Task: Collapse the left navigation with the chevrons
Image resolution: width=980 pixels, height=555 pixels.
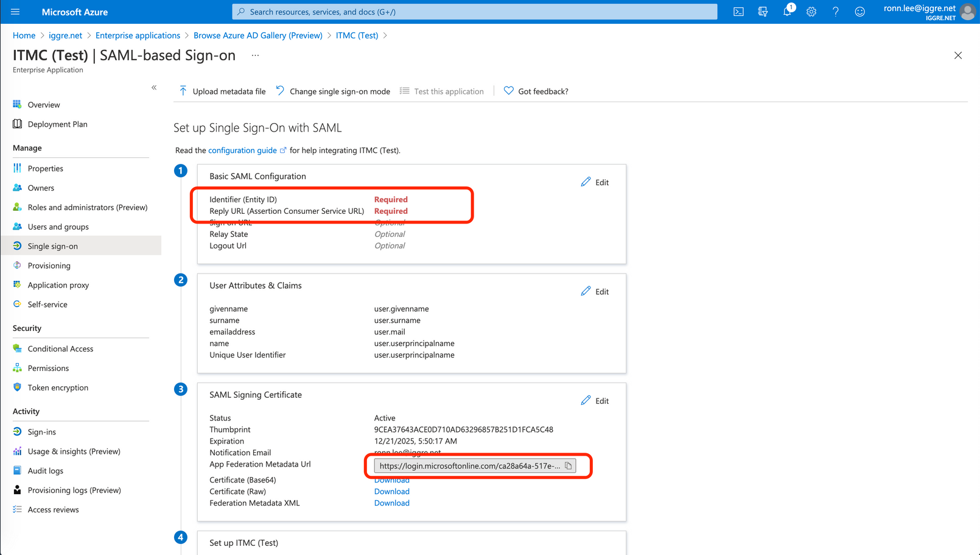Action: 154,88
